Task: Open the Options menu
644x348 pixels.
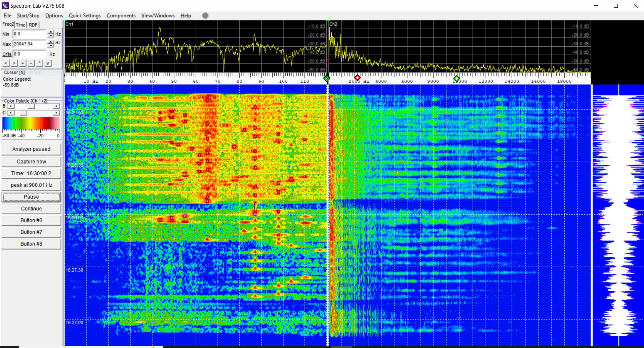Action: [54, 15]
